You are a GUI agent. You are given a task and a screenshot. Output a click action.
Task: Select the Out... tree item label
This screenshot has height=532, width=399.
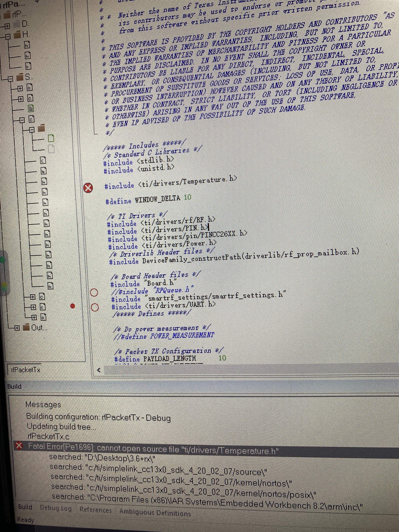[x=40, y=328]
